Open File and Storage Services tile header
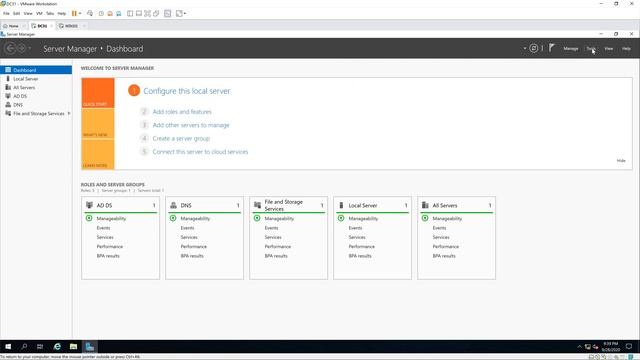The image size is (640, 360). (x=289, y=205)
